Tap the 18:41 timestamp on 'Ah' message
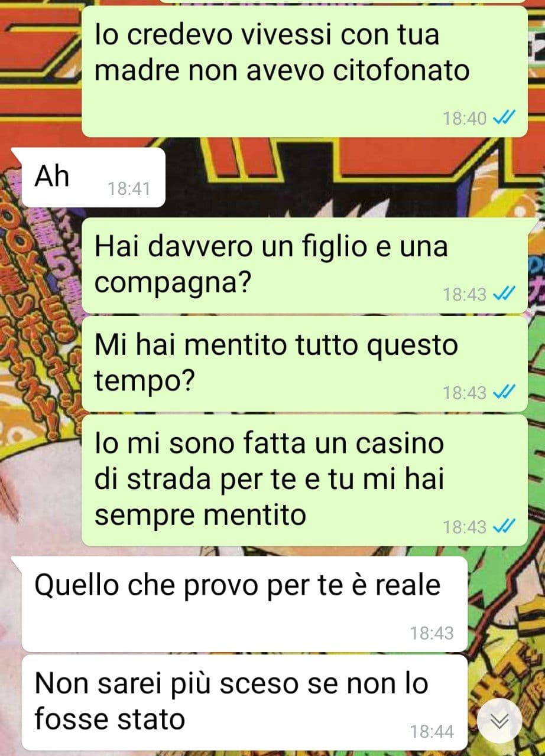Image resolution: width=545 pixels, height=756 pixels. click(129, 189)
